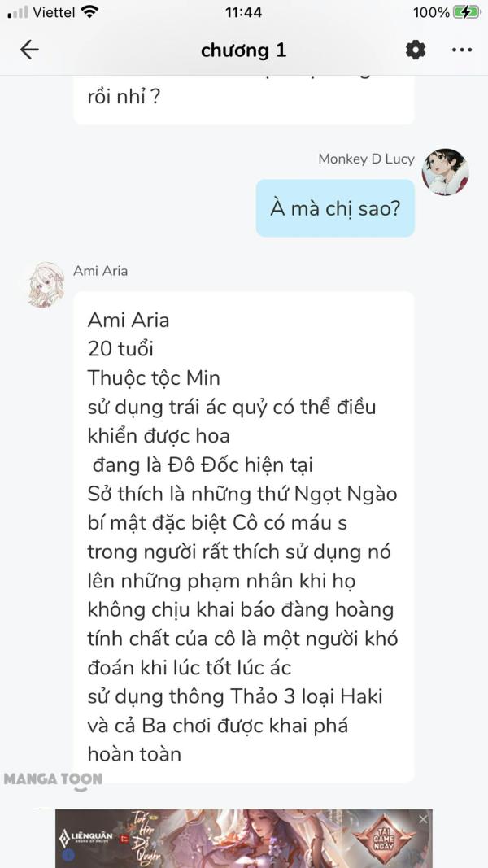This screenshot has height=868, width=488.
Task: Tap Ami Aria's character profile message
Action: pyautogui.click(x=243, y=536)
